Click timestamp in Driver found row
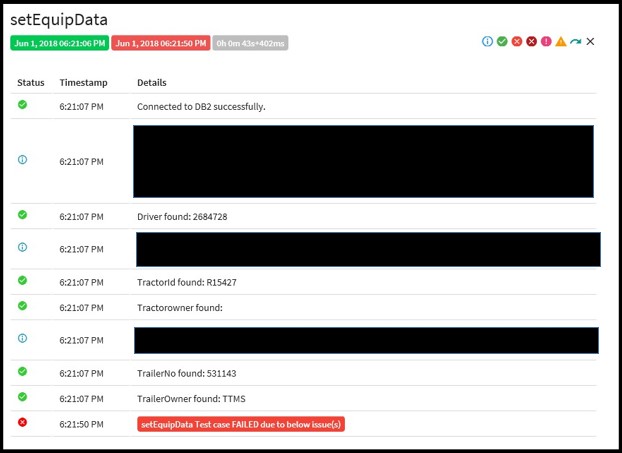This screenshot has height=453, width=622. [x=81, y=217]
